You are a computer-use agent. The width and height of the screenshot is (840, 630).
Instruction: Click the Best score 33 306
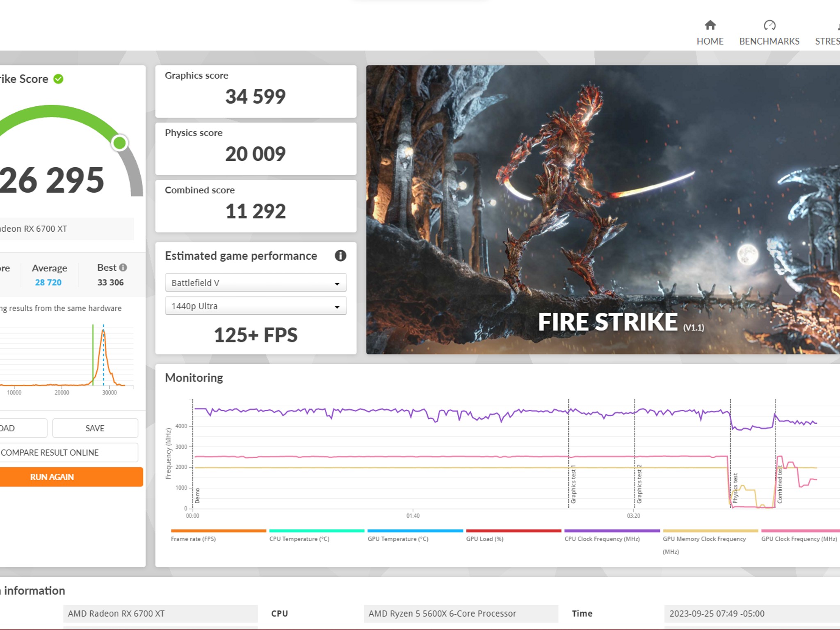110,282
